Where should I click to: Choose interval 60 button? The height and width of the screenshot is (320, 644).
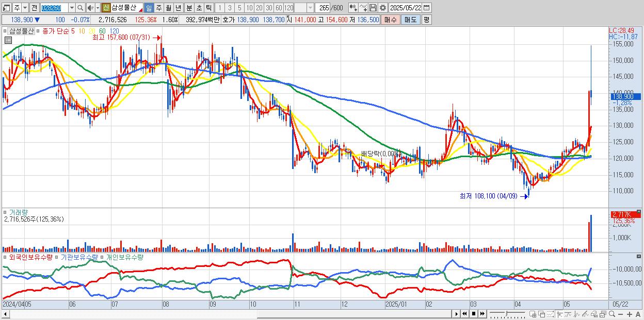pyautogui.click(x=279, y=8)
